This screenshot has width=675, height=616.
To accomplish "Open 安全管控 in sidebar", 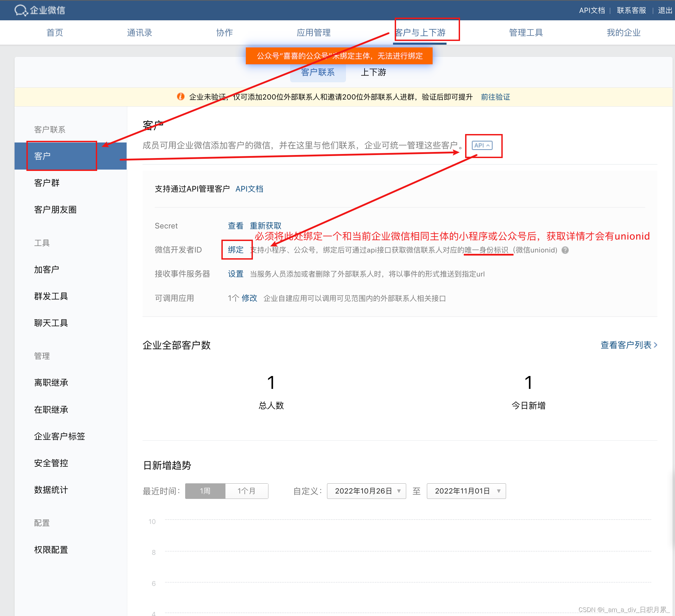I will coord(51,463).
